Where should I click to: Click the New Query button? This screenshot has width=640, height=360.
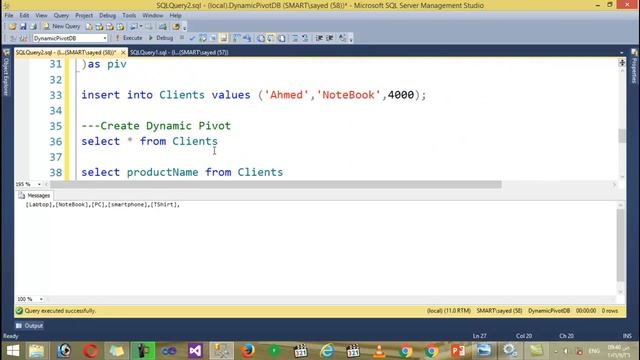point(62,27)
